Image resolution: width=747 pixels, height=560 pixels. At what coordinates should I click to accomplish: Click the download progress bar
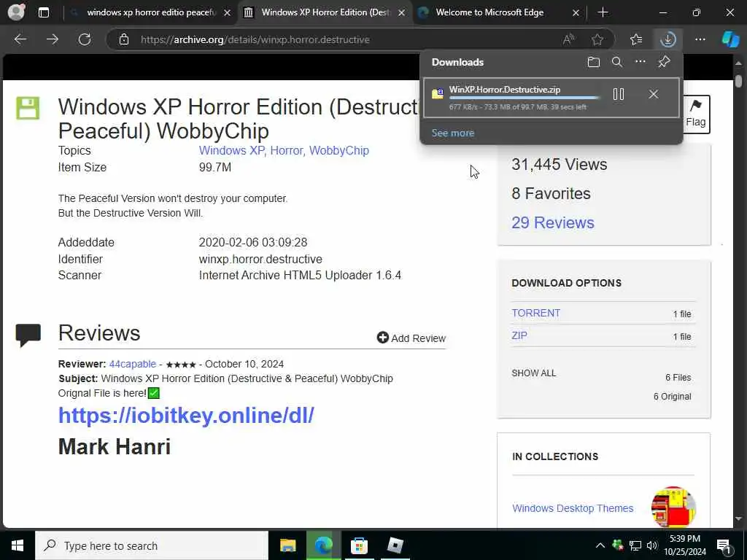tap(524, 98)
